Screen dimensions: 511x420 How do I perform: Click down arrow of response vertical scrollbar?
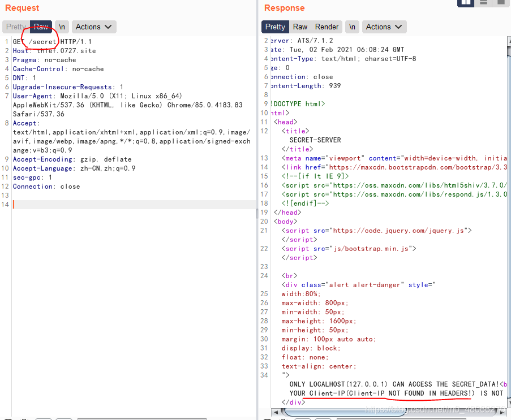pyautogui.click(x=509, y=403)
